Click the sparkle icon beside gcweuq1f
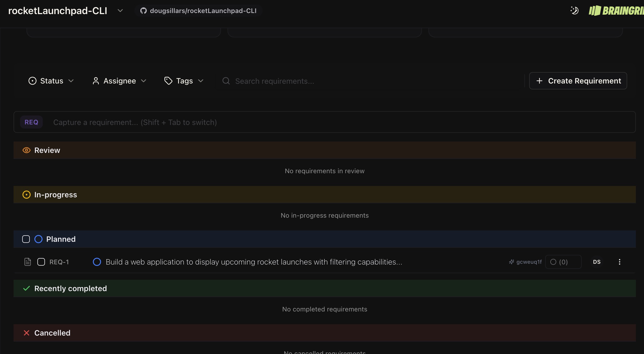 pyautogui.click(x=511, y=262)
